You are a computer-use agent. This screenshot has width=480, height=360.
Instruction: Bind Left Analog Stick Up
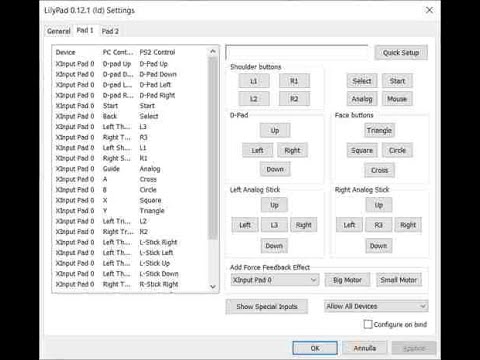click(x=274, y=205)
